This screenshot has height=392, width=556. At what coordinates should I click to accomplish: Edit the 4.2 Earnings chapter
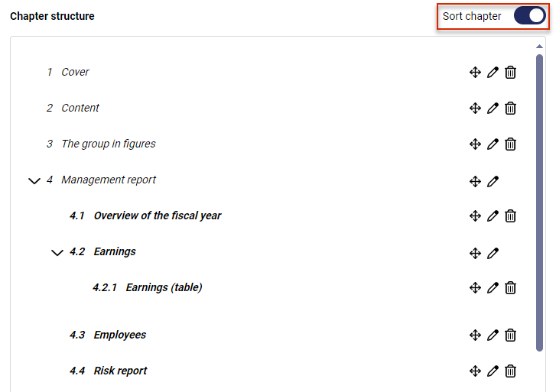coord(493,253)
